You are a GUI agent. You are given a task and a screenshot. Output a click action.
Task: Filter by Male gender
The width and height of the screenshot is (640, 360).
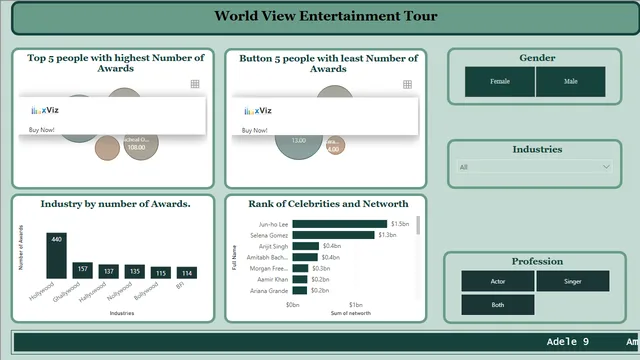tap(571, 82)
